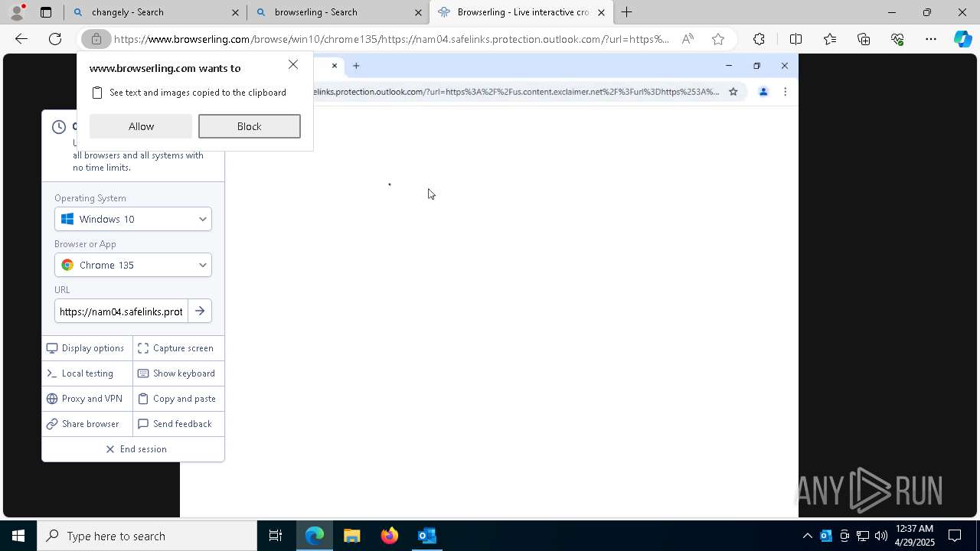The height and width of the screenshot is (551, 980).
Task: Click the taskbar search box
Action: [147, 536]
